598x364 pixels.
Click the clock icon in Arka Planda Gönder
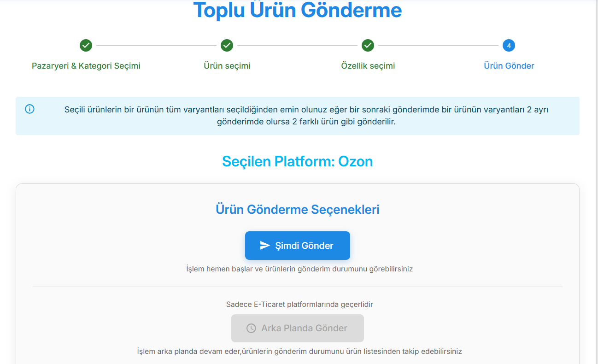[x=250, y=328]
